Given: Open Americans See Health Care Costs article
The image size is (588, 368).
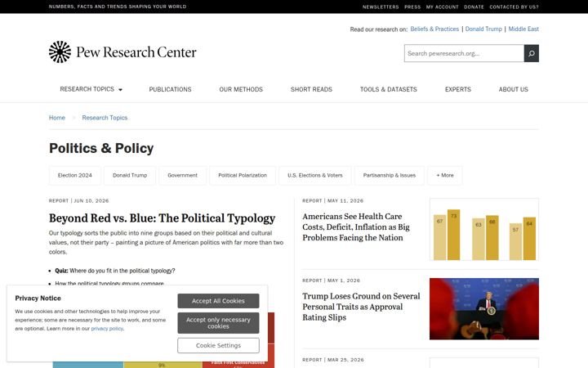Looking at the screenshot, I should tap(356, 227).
